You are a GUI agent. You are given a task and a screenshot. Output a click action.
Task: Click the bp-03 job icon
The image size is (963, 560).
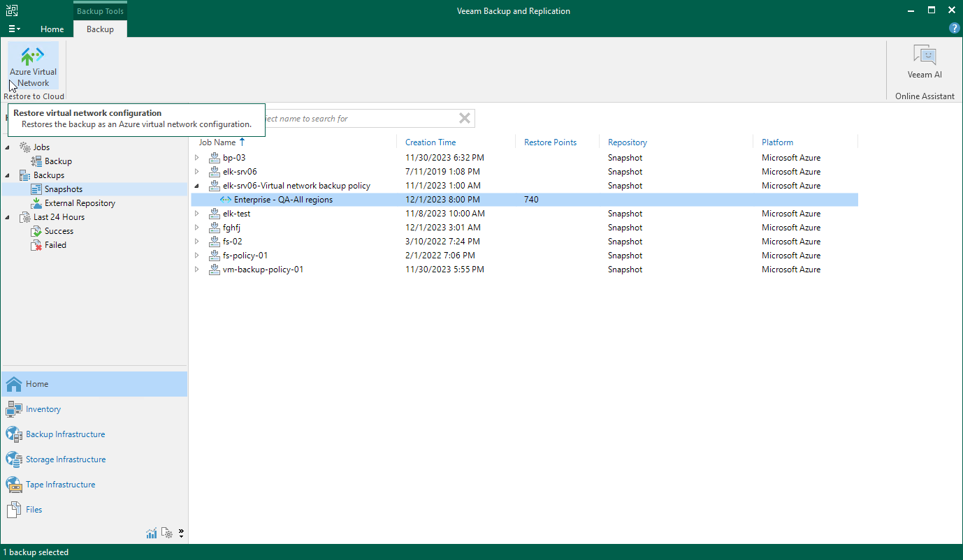click(x=215, y=158)
